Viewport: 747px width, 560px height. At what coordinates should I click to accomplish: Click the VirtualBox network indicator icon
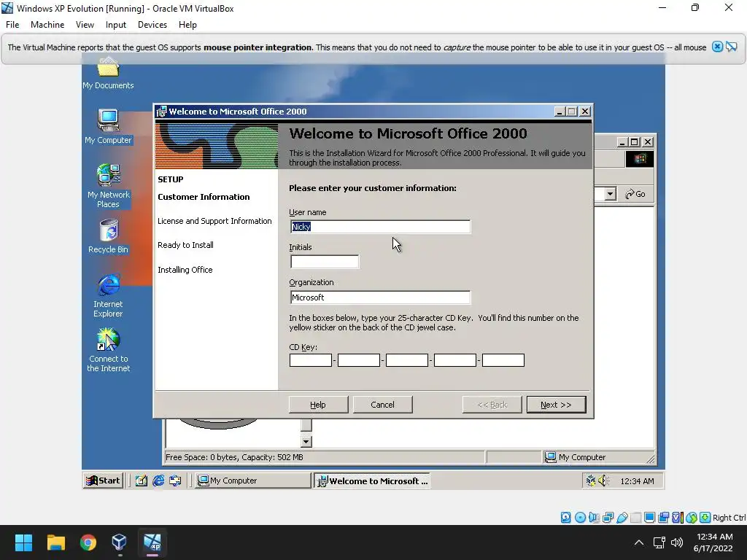[608, 518]
